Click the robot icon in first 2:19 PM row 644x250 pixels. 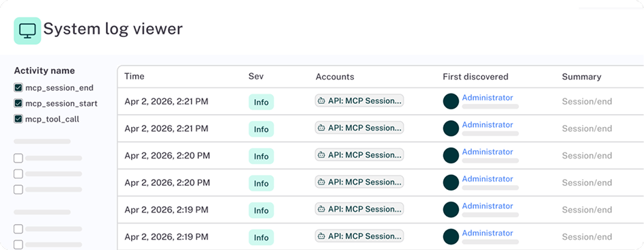click(322, 209)
